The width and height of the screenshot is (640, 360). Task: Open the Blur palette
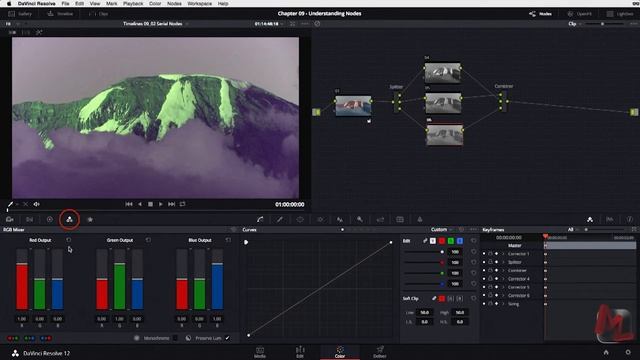(340, 220)
